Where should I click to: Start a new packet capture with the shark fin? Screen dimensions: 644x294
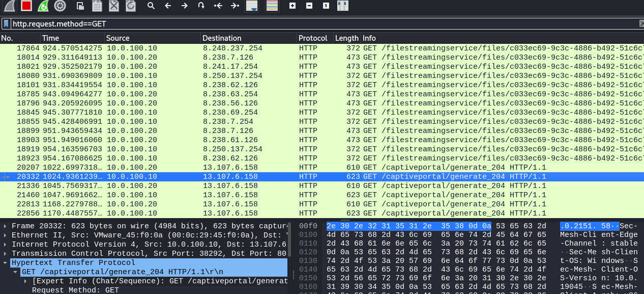pyautogui.click(x=10, y=6)
